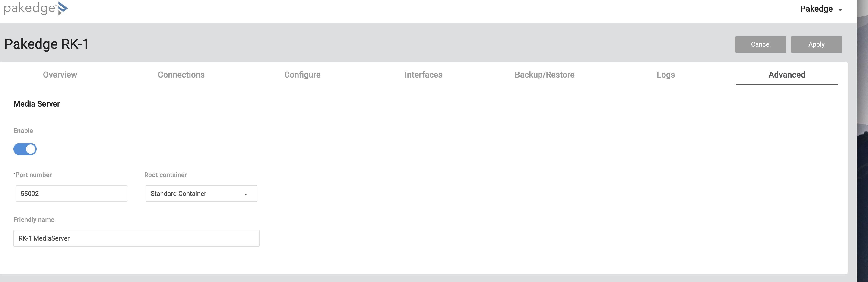868x282 pixels.
Task: View the Logs tab
Action: tap(666, 75)
